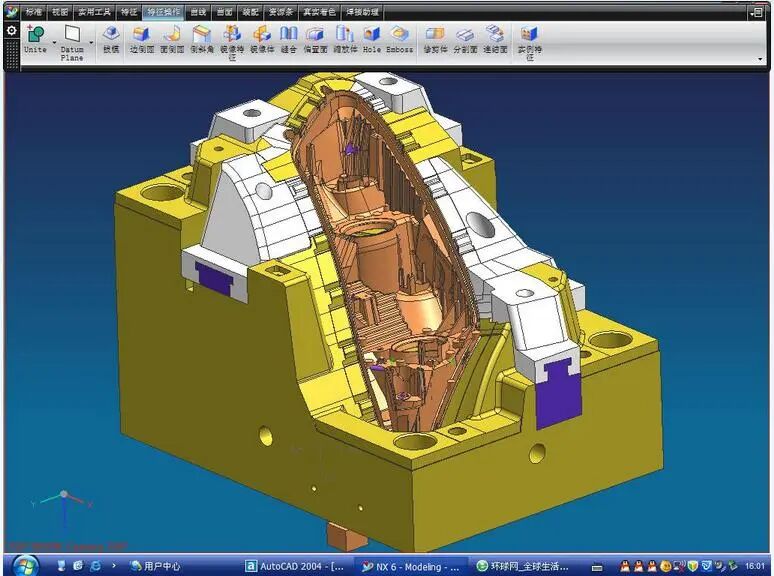
Task: Pick the 镜像体 mirror body tool
Action: click(x=262, y=39)
